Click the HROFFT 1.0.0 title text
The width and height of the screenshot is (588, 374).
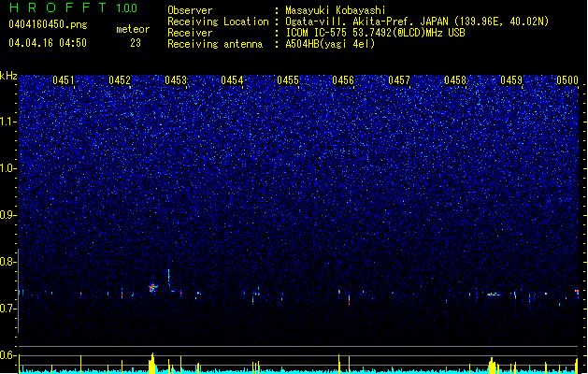point(74,7)
